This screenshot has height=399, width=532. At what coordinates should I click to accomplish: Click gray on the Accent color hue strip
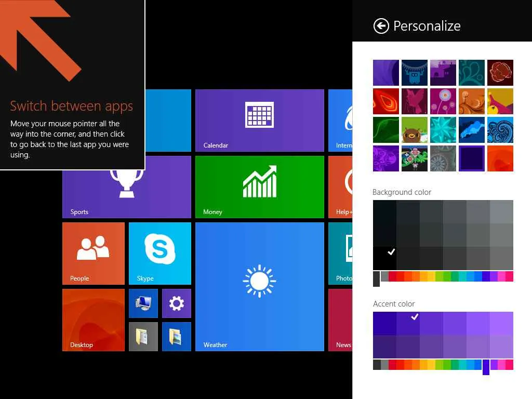click(x=385, y=365)
